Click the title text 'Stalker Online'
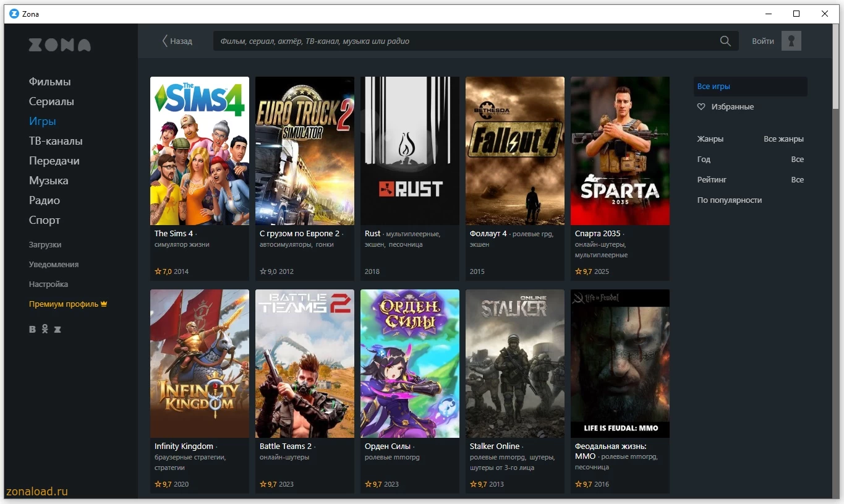Viewport: 844px width, 504px height. (495, 446)
